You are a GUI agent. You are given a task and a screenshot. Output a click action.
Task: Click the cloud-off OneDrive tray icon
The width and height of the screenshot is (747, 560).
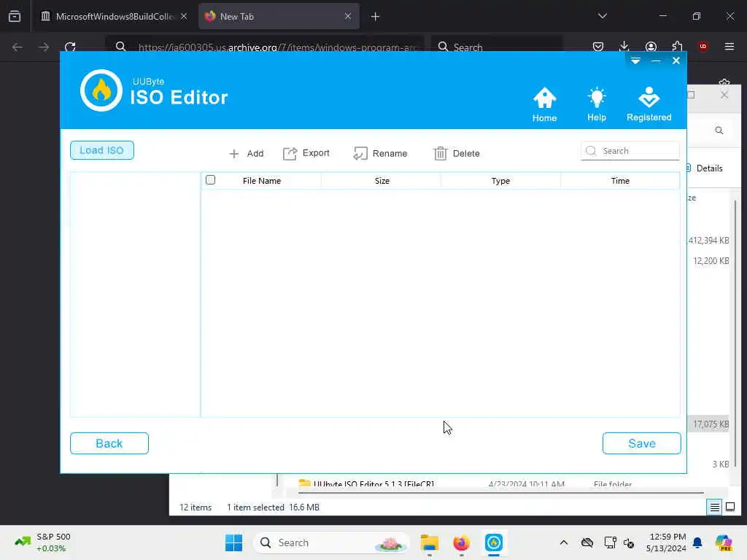click(x=587, y=542)
